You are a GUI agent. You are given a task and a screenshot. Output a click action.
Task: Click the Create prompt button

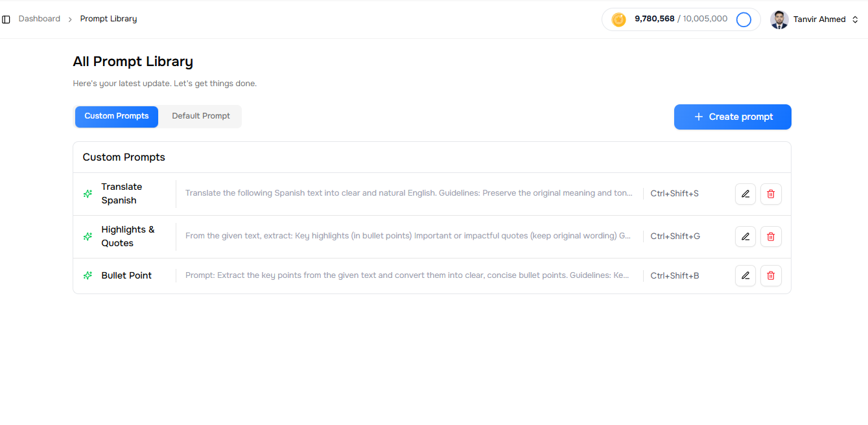733,117
